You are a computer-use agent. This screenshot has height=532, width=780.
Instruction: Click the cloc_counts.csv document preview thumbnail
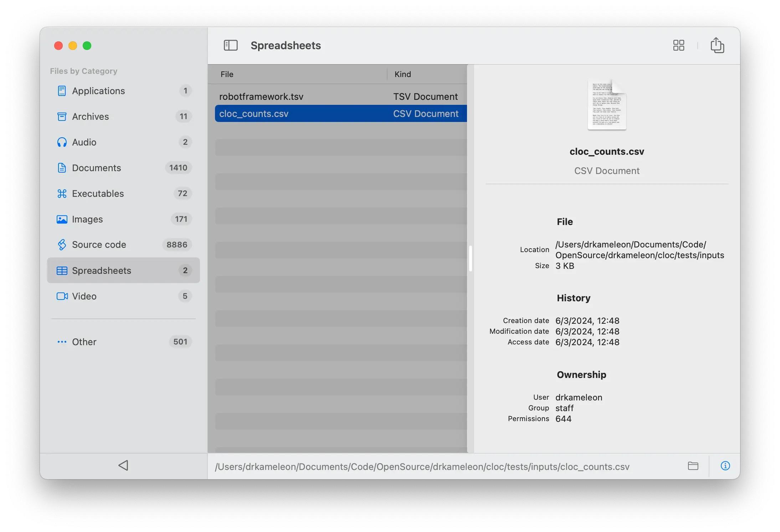click(607, 105)
